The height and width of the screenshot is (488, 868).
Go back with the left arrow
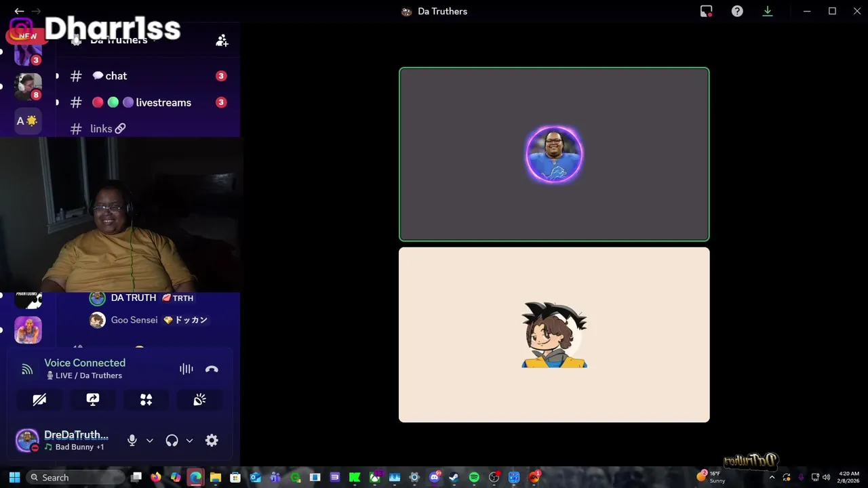click(x=19, y=11)
